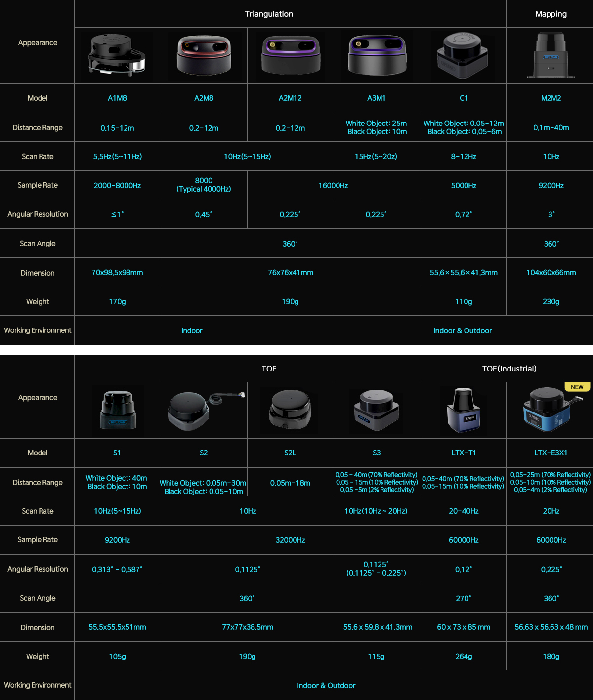Click the TOF(Industrial) category header
This screenshot has height=700, width=593.
coord(509,369)
